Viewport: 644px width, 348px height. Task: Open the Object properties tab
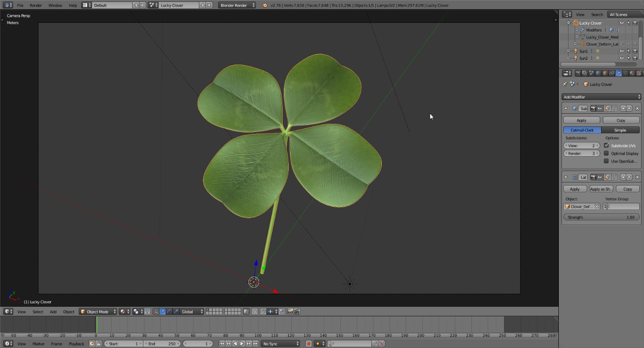(605, 73)
